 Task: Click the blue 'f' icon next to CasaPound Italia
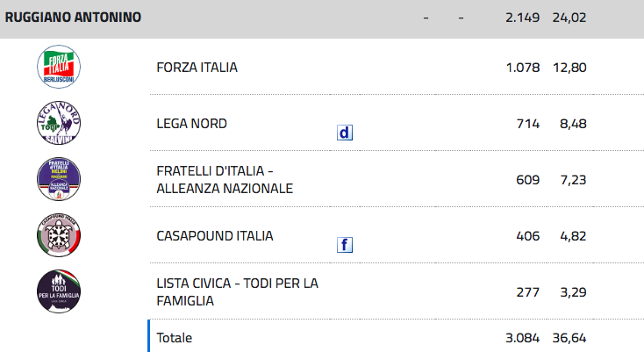(345, 245)
